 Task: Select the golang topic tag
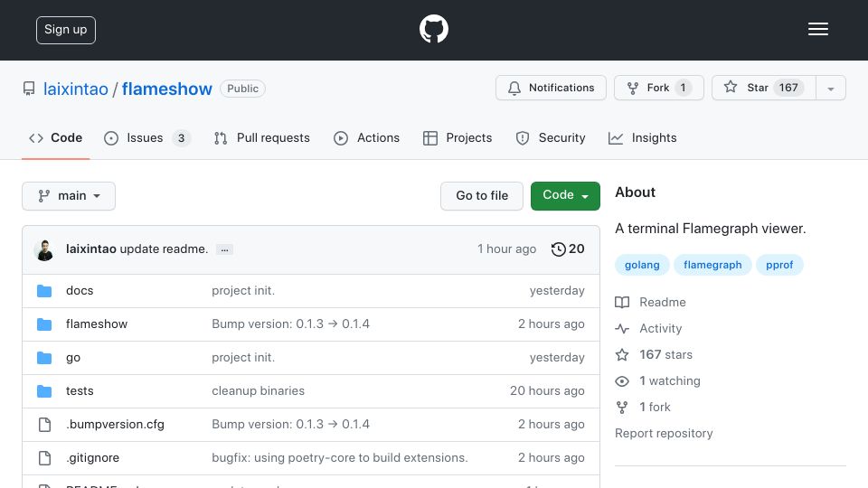point(642,265)
